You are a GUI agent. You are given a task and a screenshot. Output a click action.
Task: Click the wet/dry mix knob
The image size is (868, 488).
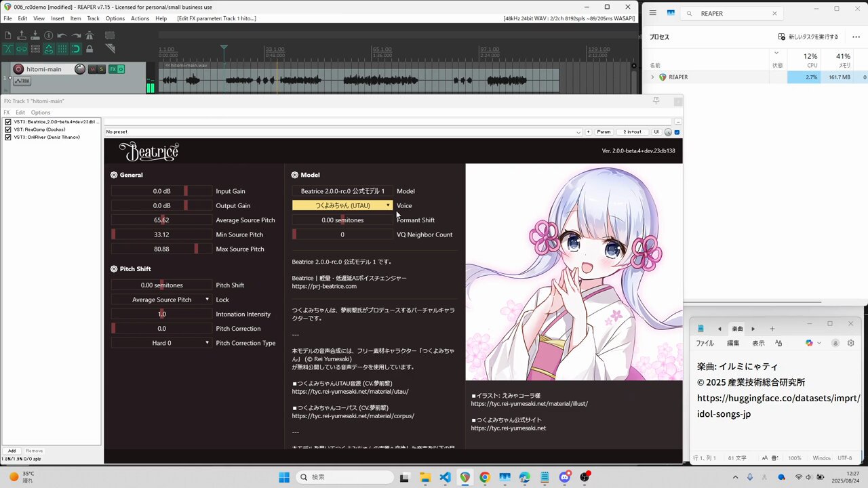click(x=668, y=132)
